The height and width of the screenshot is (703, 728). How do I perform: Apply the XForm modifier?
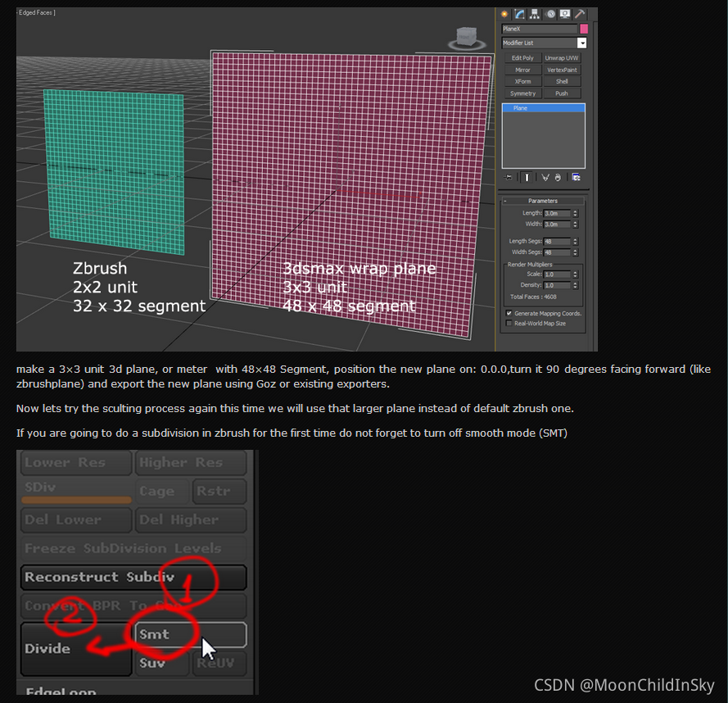point(522,81)
